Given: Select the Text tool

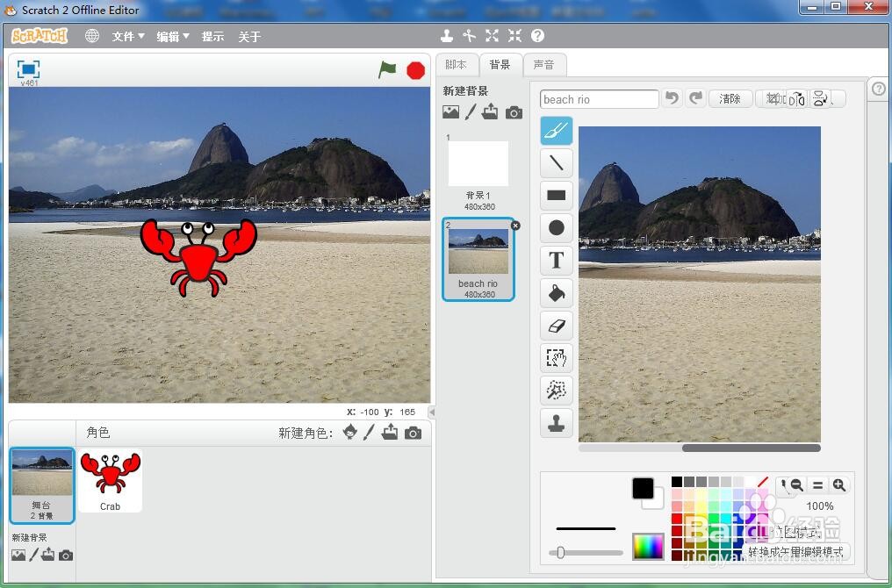Looking at the screenshot, I should [x=556, y=260].
